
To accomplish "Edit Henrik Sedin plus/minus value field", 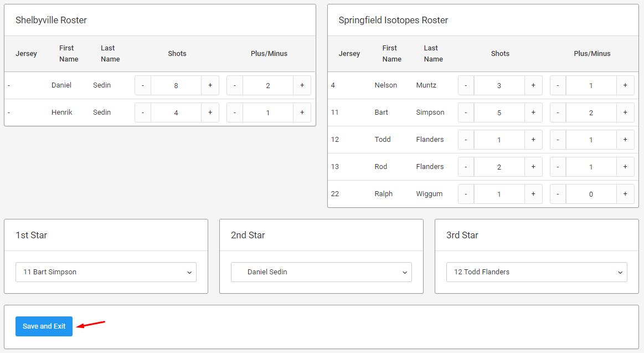I will point(268,112).
